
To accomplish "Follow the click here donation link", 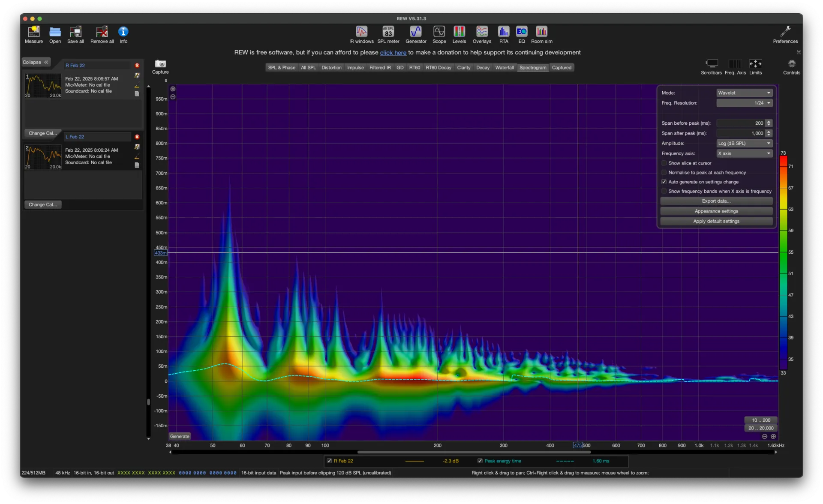I will pos(393,53).
